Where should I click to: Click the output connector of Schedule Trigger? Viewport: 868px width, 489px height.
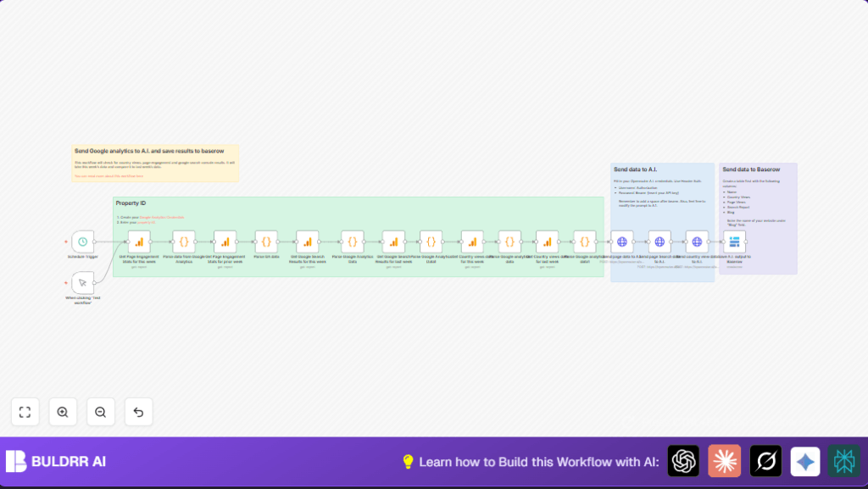click(95, 242)
